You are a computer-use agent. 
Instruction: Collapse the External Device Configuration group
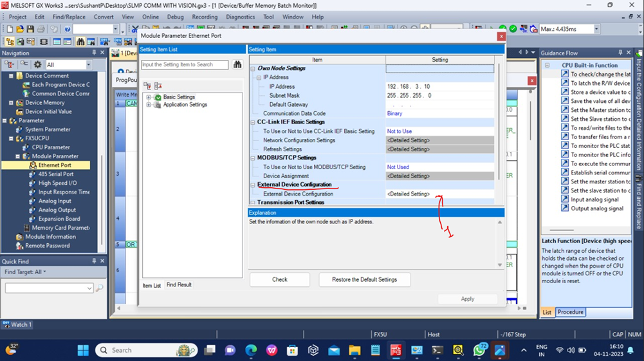(x=253, y=185)
